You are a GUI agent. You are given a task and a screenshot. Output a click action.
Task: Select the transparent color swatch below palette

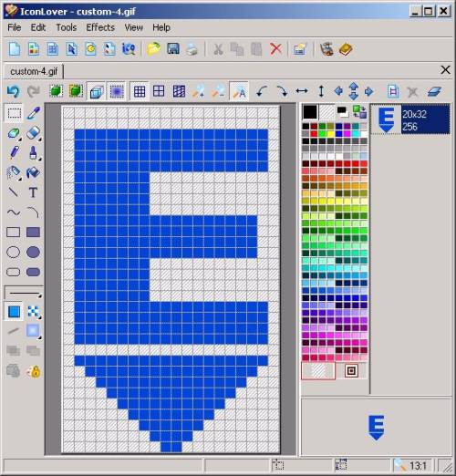(318, 371)
